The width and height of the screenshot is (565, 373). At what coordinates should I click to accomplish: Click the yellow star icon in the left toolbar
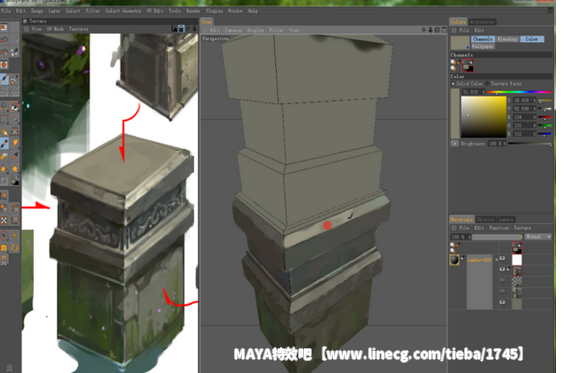(15, 168)
